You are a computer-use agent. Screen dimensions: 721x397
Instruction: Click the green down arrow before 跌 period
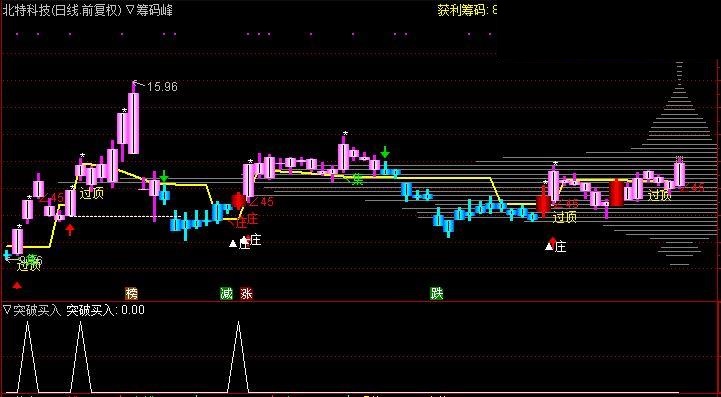385,152
